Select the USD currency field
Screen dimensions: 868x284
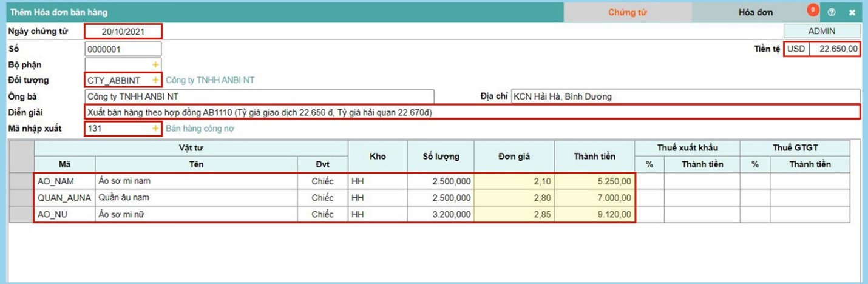(x=796, y=49)
